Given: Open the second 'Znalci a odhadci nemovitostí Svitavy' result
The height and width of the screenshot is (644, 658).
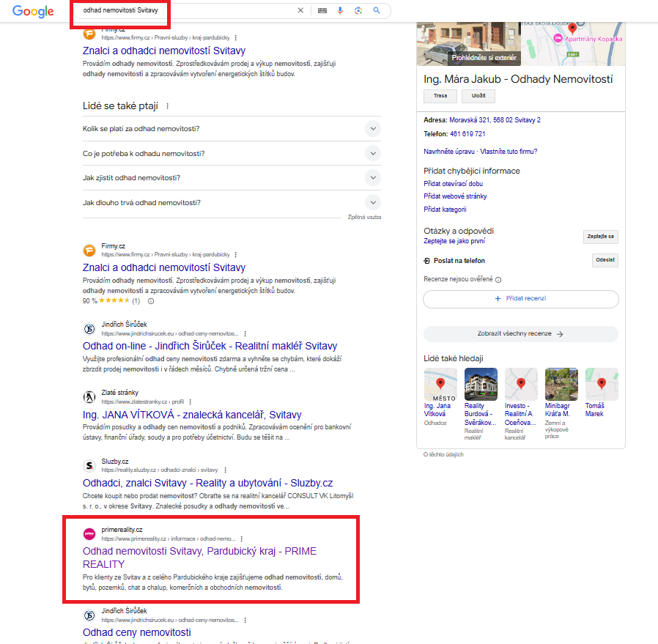Looking at the screenshot, I should pyautogui.click(x=164, y=267).
